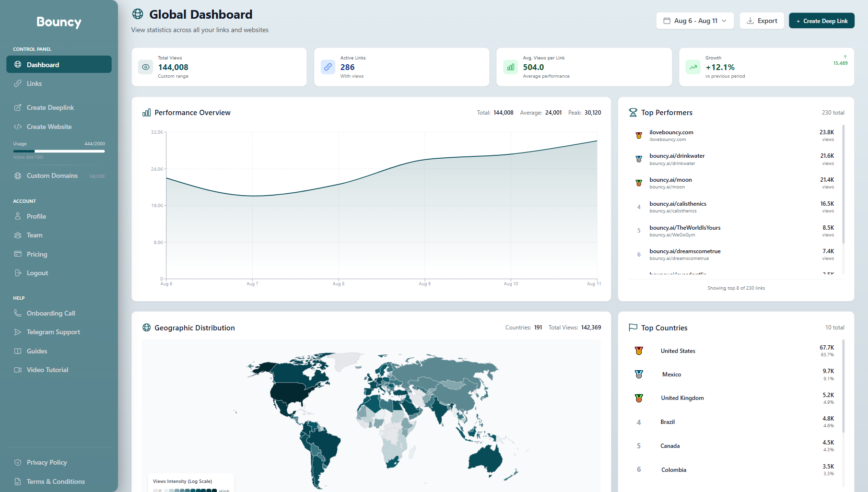Click the bar chart icon in Avg. Views card

510,67
